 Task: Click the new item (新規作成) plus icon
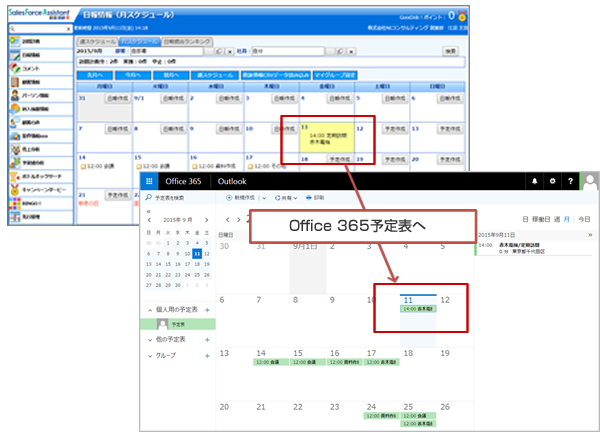click(x=229, y=198)
